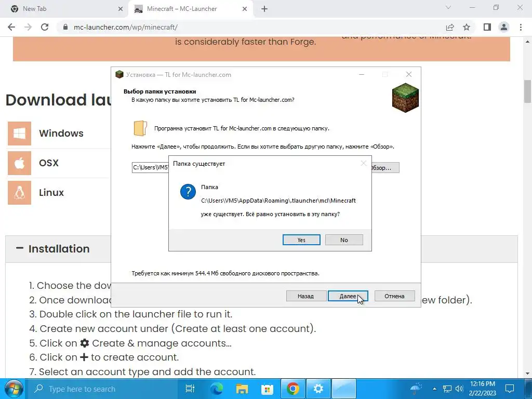The width and height of the screenshot is (532, 399).
Task: Collapse the Installation section
Action: [20, 248]
